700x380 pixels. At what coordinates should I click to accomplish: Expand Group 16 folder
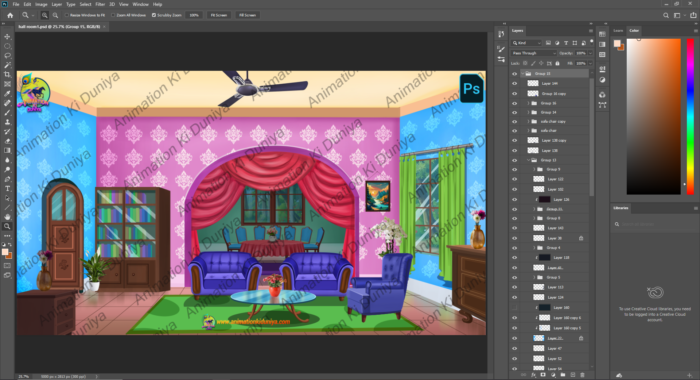click(528, 103)
